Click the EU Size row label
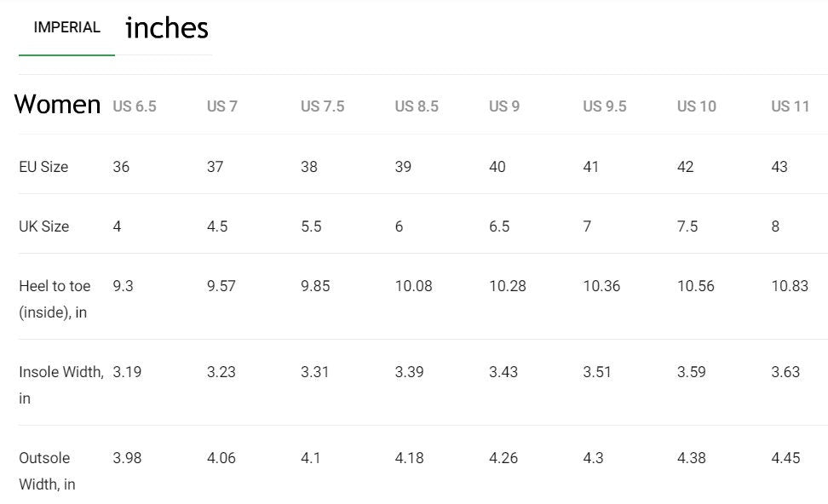The image size is (828, 504). click(43, 167)
